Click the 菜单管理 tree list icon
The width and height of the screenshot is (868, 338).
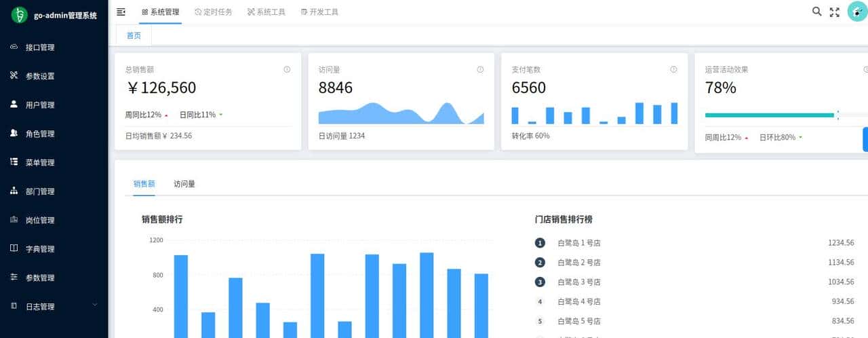click(14, 162)
